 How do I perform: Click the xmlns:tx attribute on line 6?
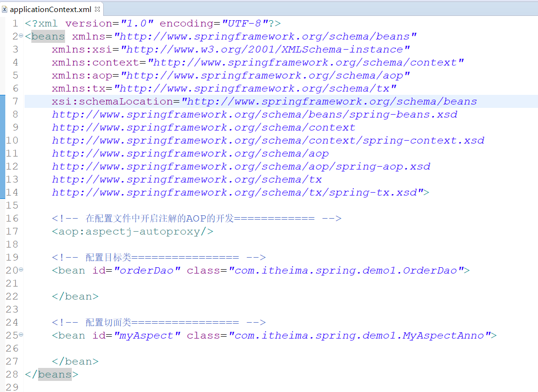224,89
